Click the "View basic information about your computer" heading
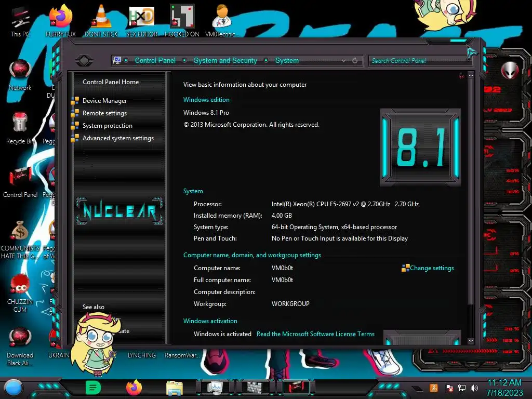Screen dimensions: 532x399 245,85
